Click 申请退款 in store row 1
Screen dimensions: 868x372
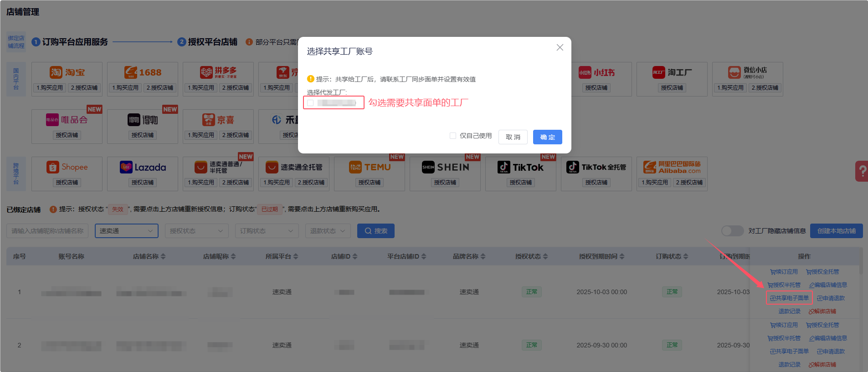click(x=831, y=298)
